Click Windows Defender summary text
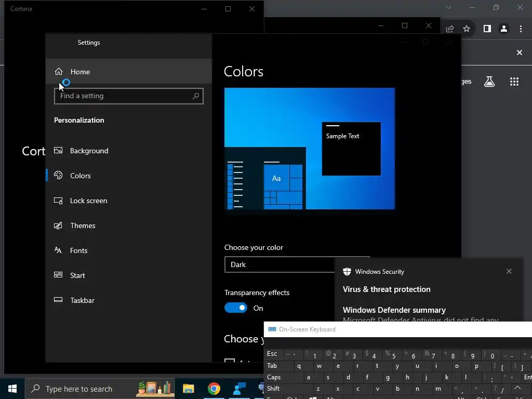Viewport: 532px width, 399px height. click(394, 310)
